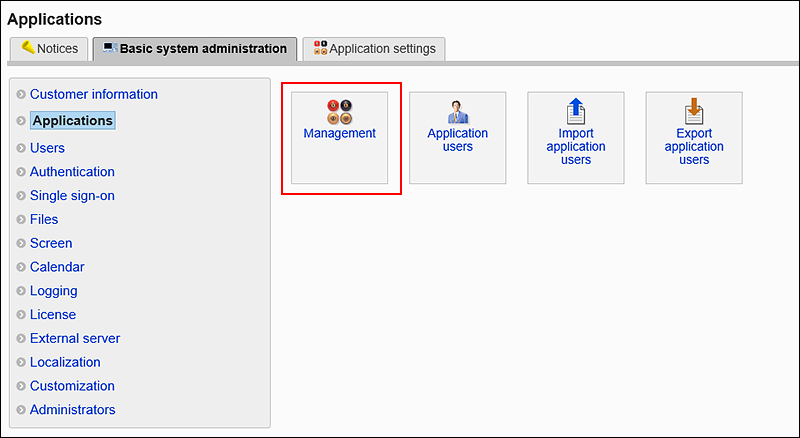Open the Screen section link

click(x=51, y=244)
